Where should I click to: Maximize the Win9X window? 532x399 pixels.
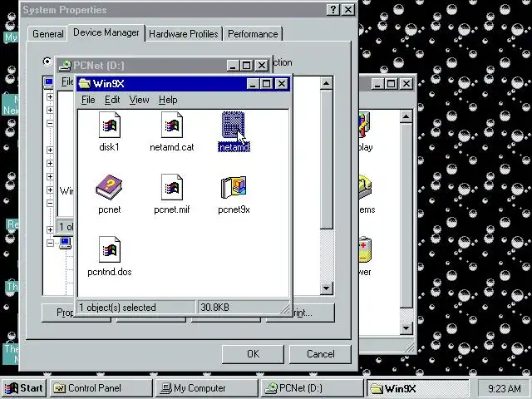coord(267,84)
